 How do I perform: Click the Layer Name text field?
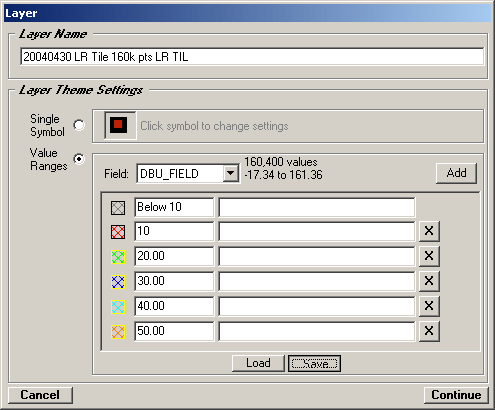252,57
